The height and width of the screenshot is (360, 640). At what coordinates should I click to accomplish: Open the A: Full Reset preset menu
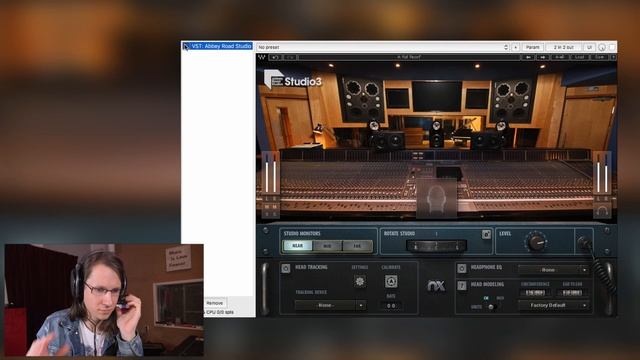(409, 58)
